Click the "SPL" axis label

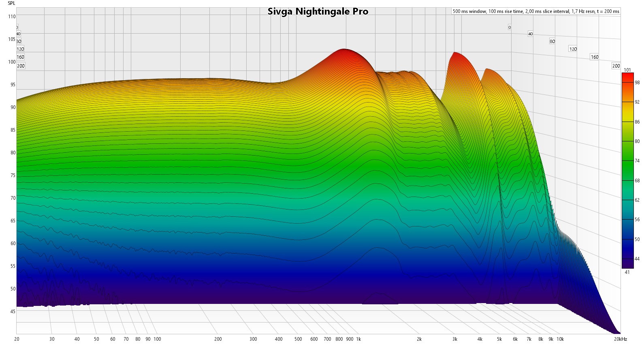pos(11,3)
